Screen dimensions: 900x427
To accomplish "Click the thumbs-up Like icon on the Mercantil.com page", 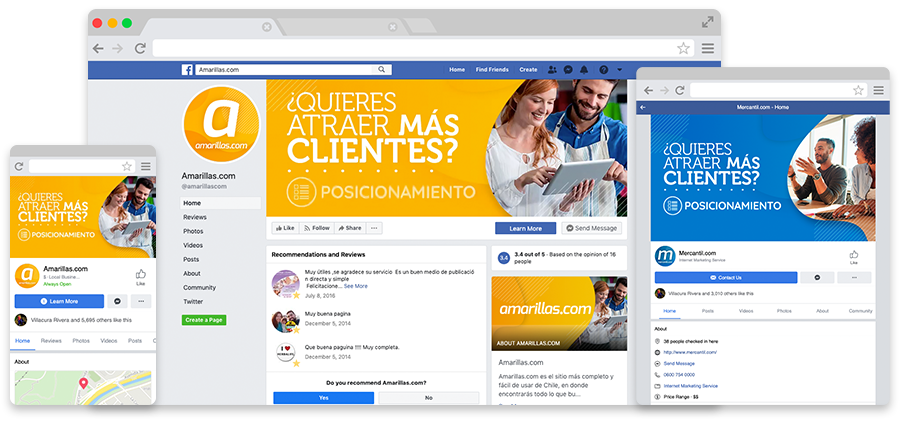I will click(x=854, y=254).
